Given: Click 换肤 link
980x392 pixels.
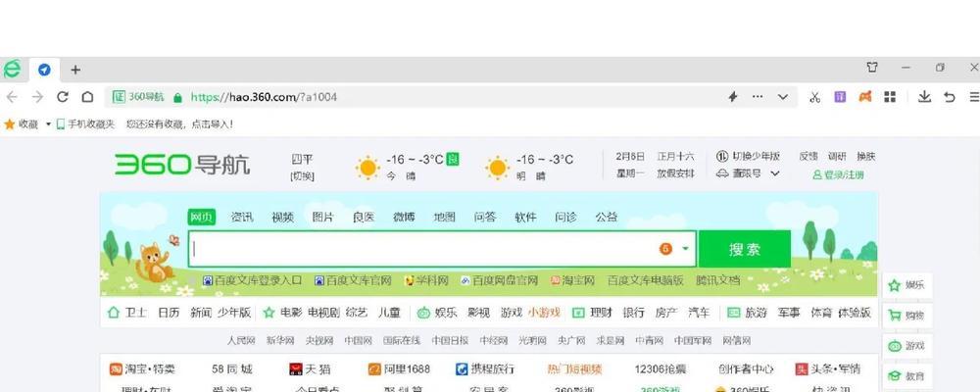Looking at the screenshot, I should tap(865, 156).
